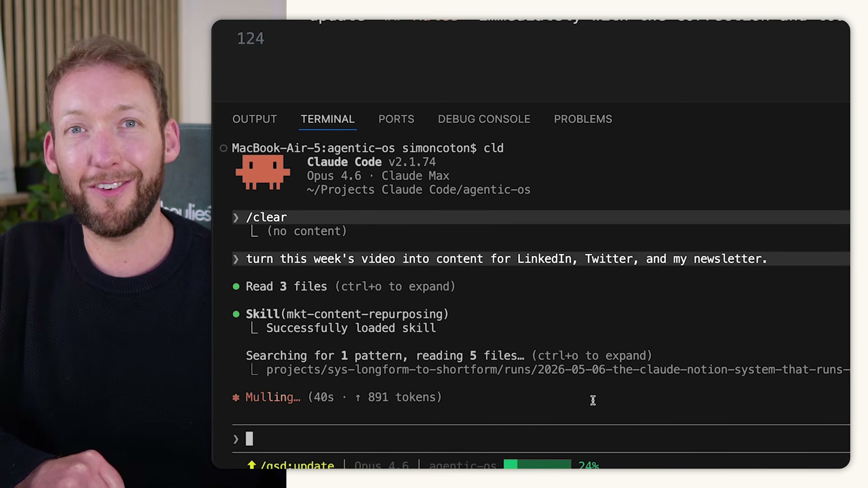Click the Claude Code pixel mascot logo
868x488 pixels.
(263, 172)
